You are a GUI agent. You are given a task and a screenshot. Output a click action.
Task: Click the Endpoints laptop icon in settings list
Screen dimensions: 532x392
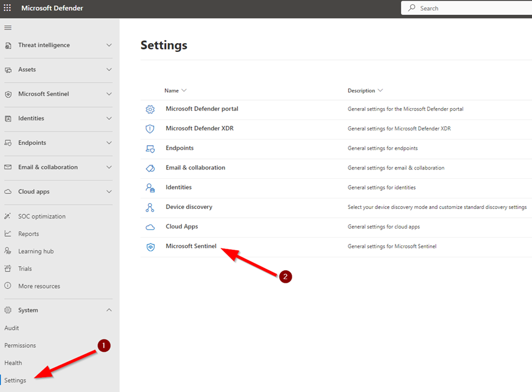(x=150, y=148)
